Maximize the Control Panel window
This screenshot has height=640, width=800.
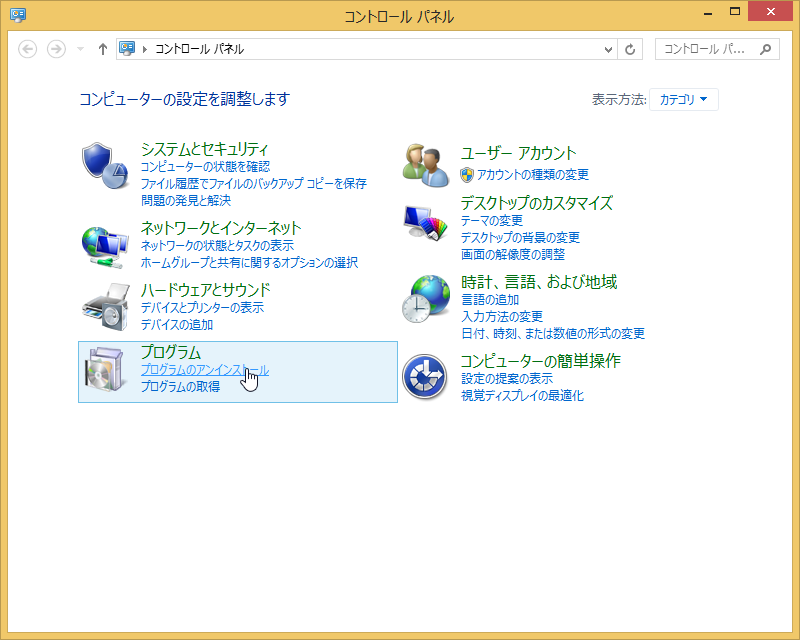pyautogui.click(x=735, y=12)
